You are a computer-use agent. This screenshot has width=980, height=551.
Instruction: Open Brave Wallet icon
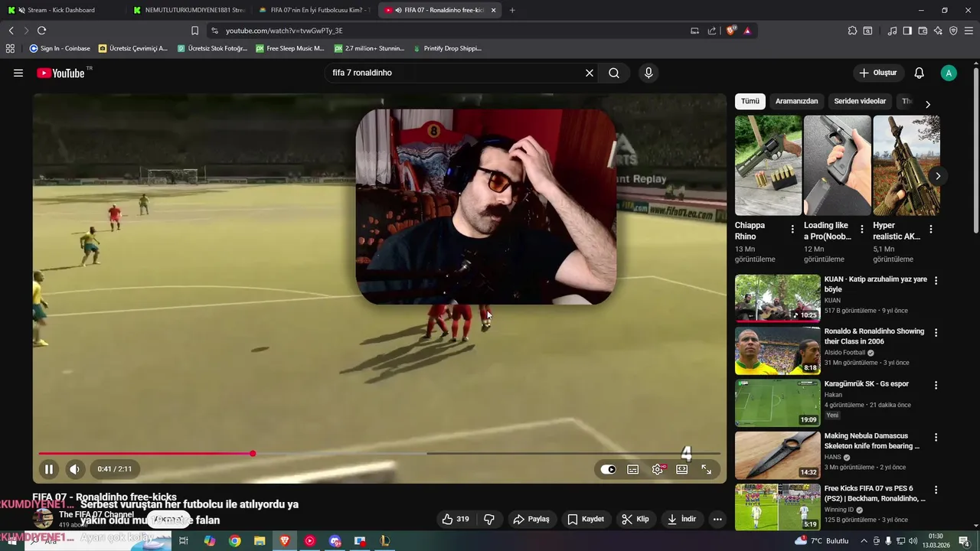pos(923,31)
